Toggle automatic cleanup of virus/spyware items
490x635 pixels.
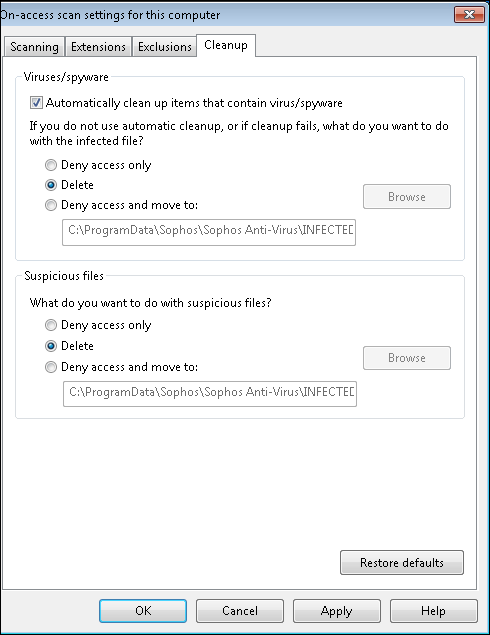tap(36, 103)
